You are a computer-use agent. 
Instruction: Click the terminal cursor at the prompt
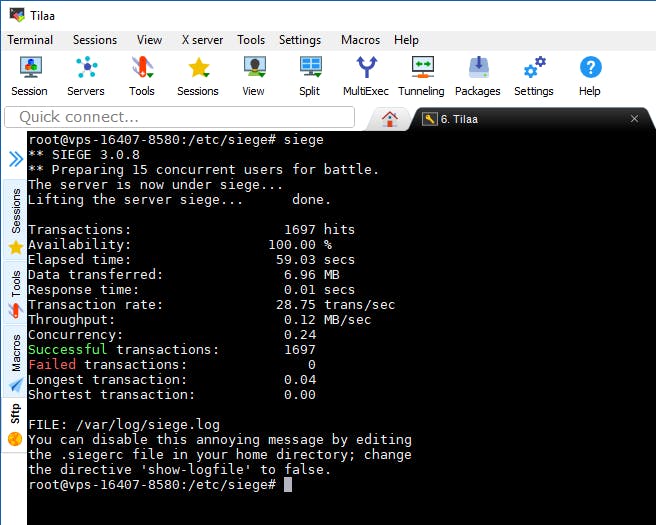click(x=288, y=485)
